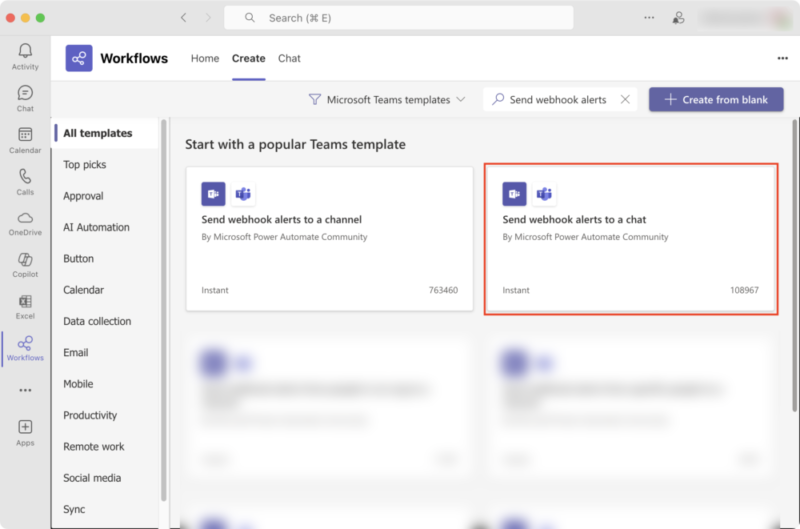The width and height of the screenshot is (800, 529).
Task: Go back with the left arrow
Action: point(184,18)
